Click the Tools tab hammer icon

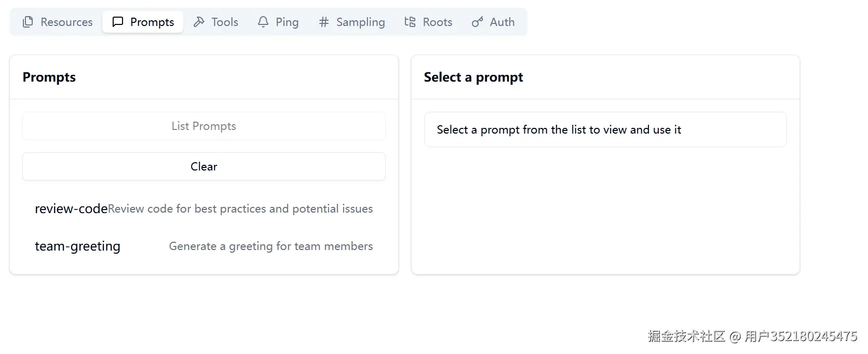pyautogui.click(x=199, y=22)
